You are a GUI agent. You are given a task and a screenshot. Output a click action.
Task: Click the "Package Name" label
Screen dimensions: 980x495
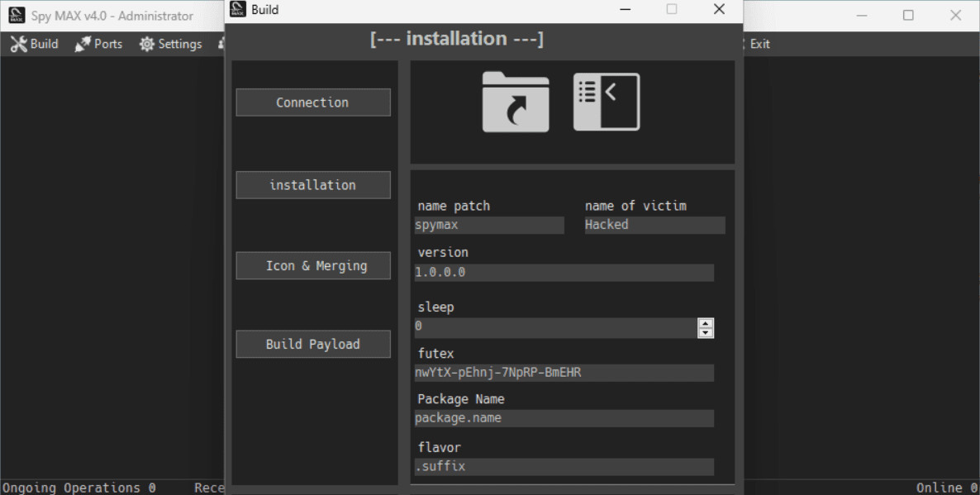pos(460,399)
